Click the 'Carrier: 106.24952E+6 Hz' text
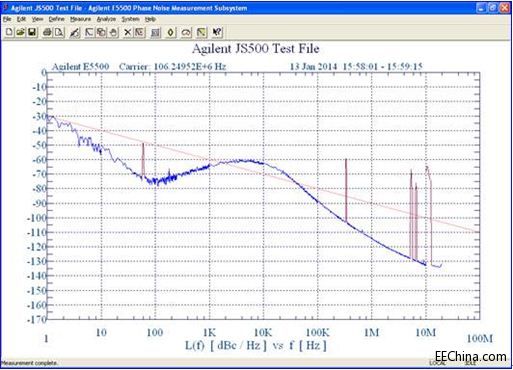Viewport: 513px width, 370px height. (173, 67)
